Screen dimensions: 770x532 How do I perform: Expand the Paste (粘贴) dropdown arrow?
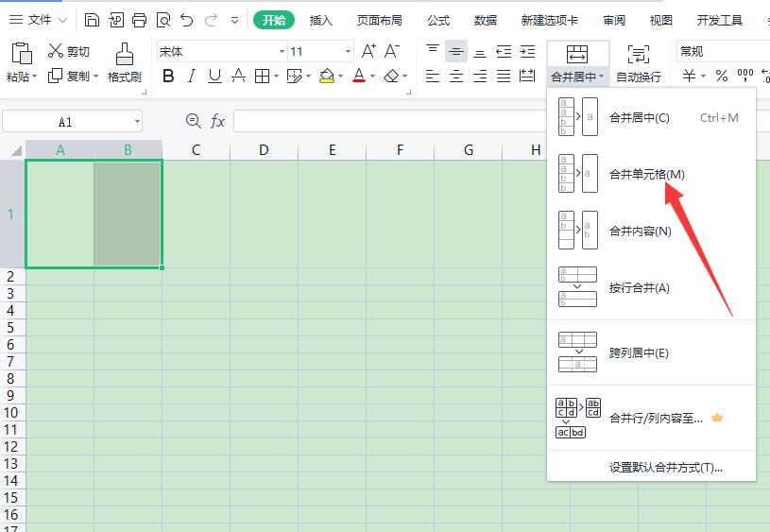coord(34,77)
